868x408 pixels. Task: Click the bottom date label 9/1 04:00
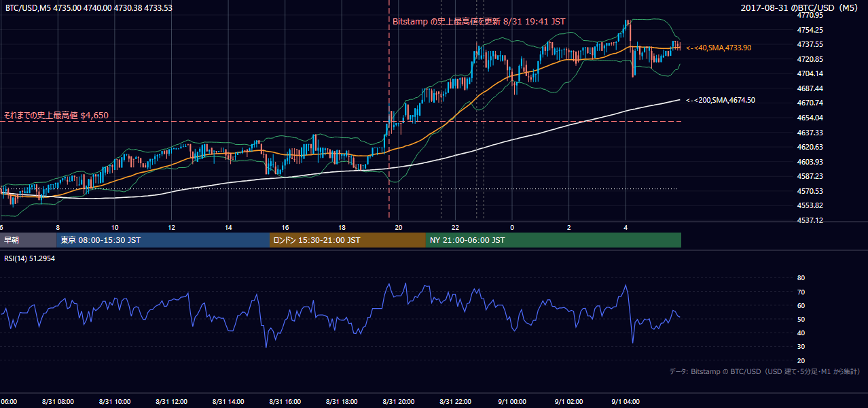tap(626, 402)
